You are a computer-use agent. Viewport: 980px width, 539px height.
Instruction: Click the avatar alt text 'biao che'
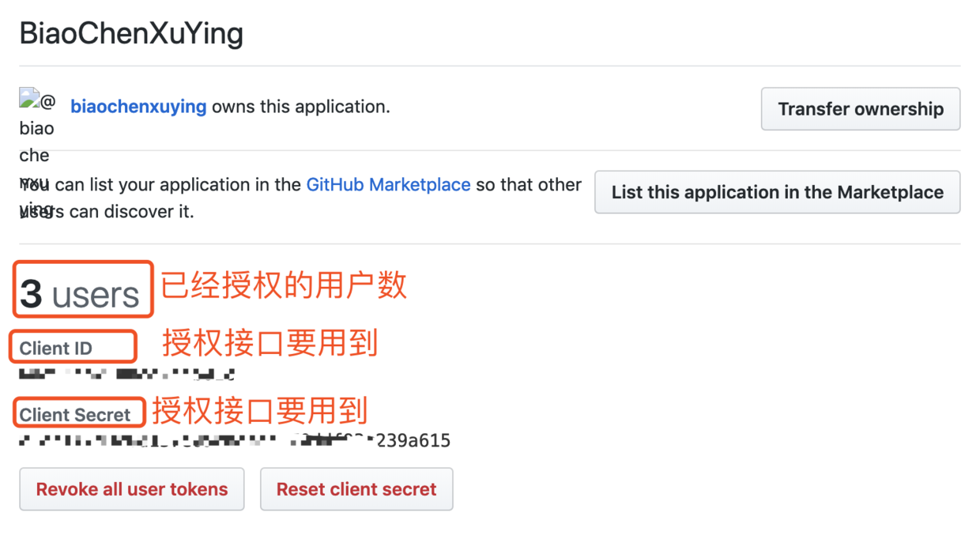click(36, 141)
